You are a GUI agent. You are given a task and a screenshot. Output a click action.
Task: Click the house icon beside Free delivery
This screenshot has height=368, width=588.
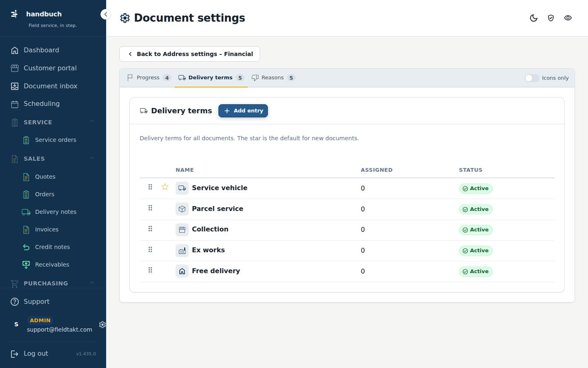182,271
